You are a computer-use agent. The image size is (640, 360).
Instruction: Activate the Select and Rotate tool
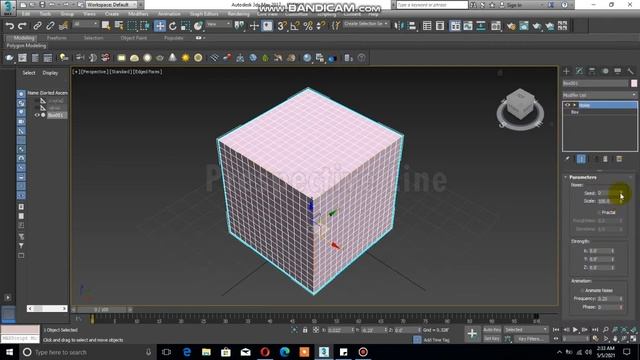[x=173, y=26]
